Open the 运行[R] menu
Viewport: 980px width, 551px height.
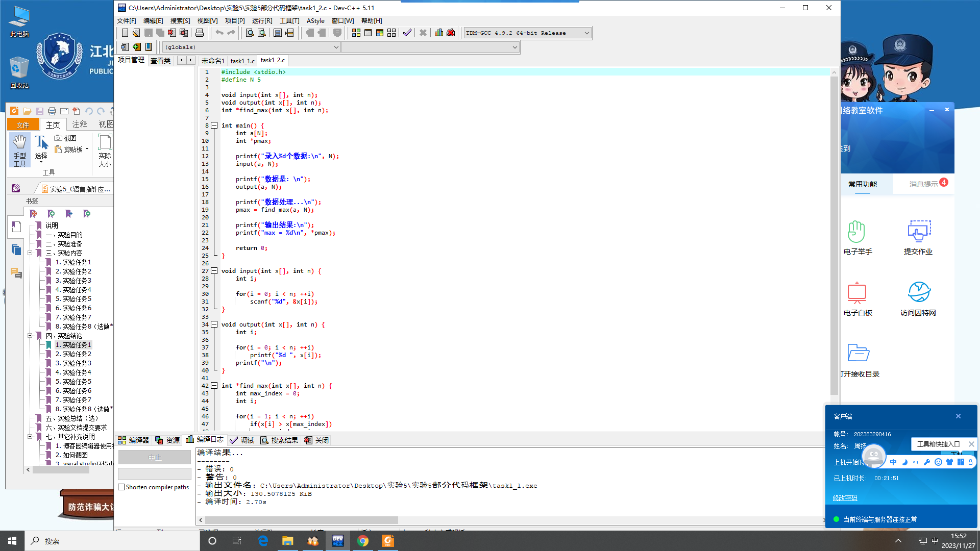(x=262, y=20)
